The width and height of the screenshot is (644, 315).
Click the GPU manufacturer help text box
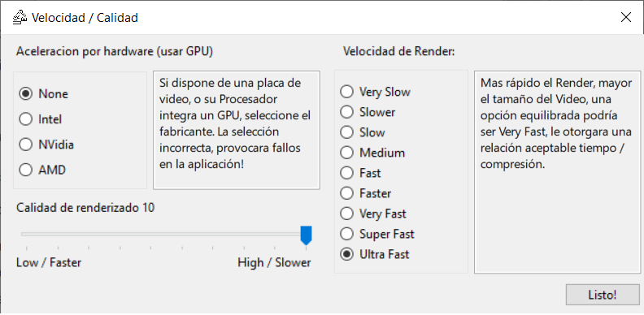(x=237, y=131)
